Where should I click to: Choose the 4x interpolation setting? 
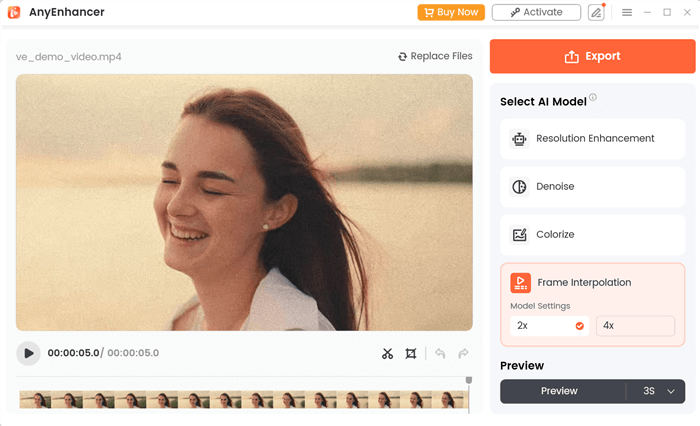[635, 326]
